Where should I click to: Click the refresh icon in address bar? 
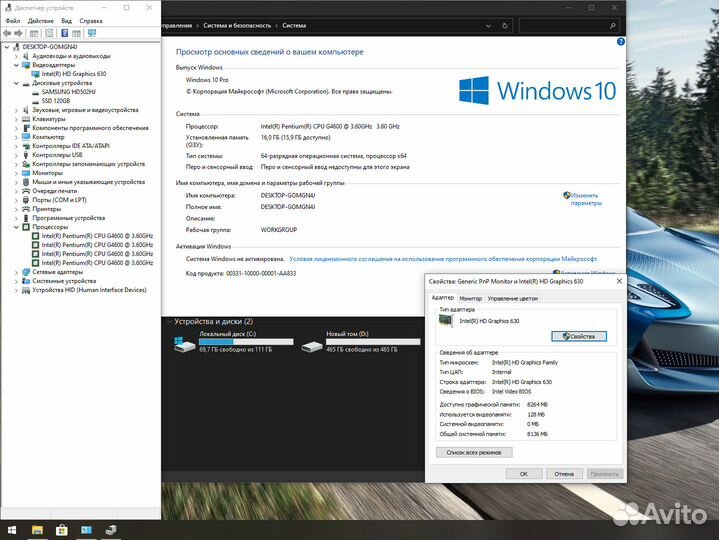505,26
